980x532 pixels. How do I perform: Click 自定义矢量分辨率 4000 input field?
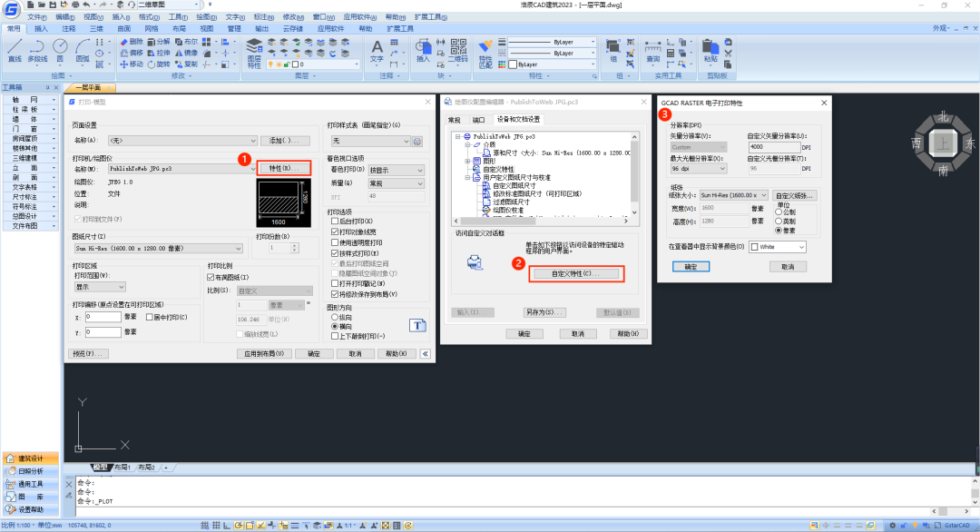pyautogui.click(x=774, y=147)
